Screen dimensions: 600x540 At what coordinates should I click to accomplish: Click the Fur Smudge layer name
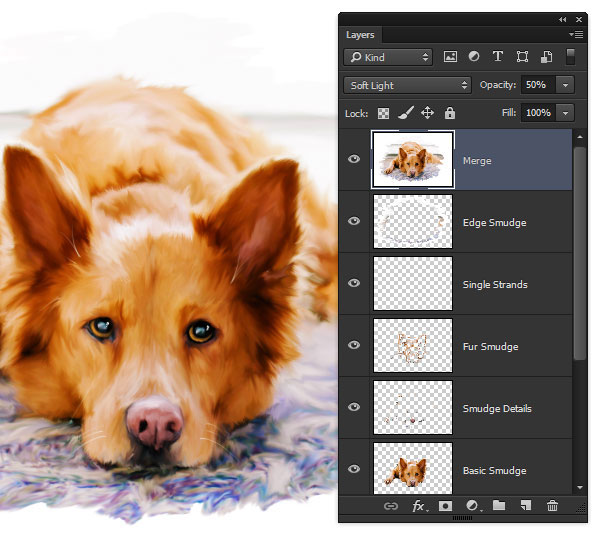point(491,347)
